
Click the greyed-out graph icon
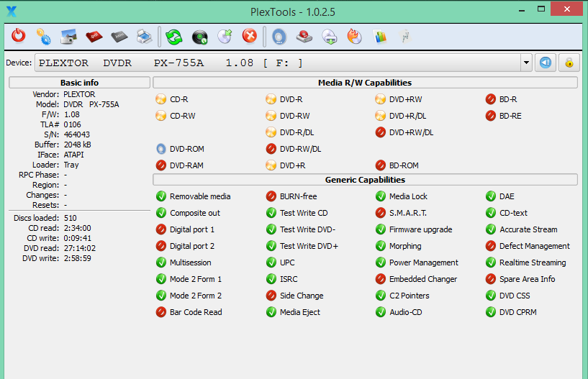pos(405,37)
